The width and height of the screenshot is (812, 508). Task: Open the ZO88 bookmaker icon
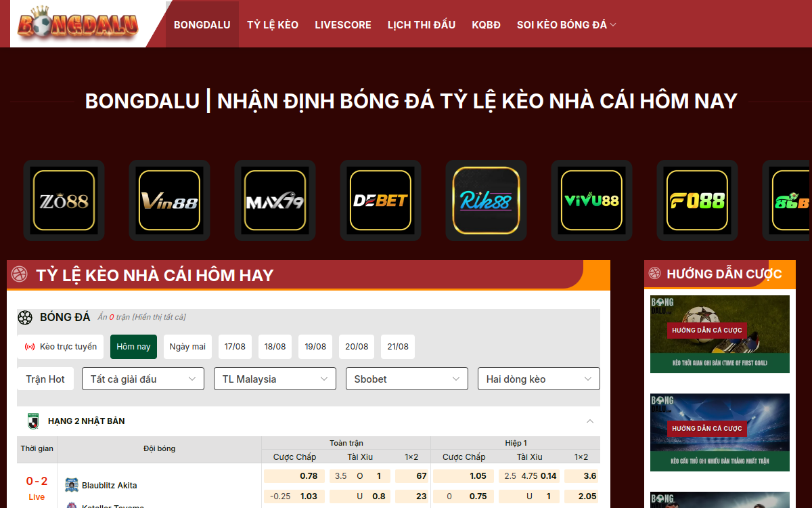[64, 200]
